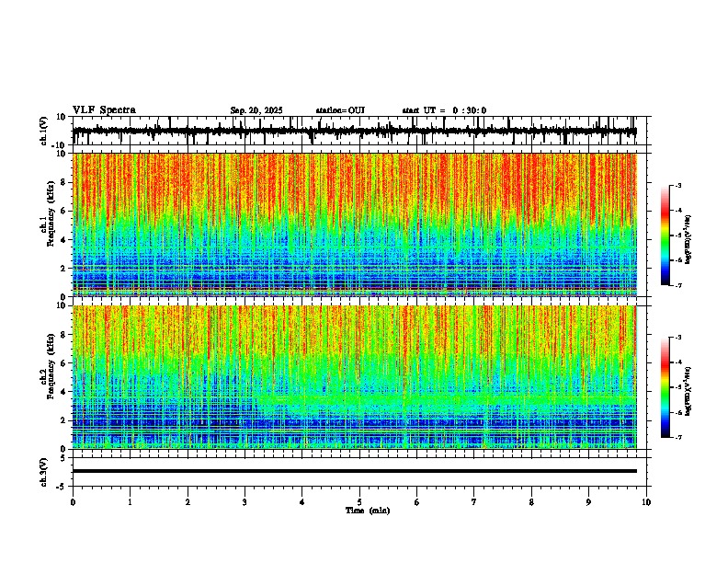Viewport: 728px width, 563px height.
Task: Click the time axis tick label "0"
Action: [73, 502]
